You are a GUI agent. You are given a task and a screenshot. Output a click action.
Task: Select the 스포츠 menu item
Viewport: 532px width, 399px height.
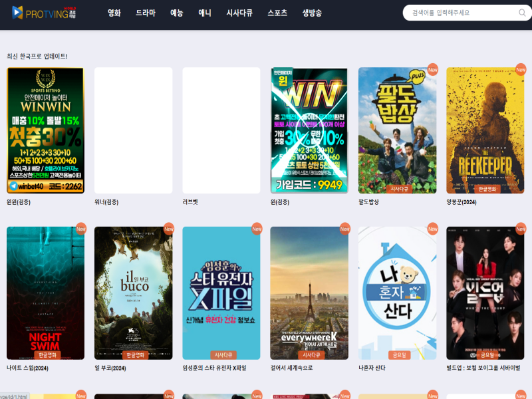click(277, 13)
